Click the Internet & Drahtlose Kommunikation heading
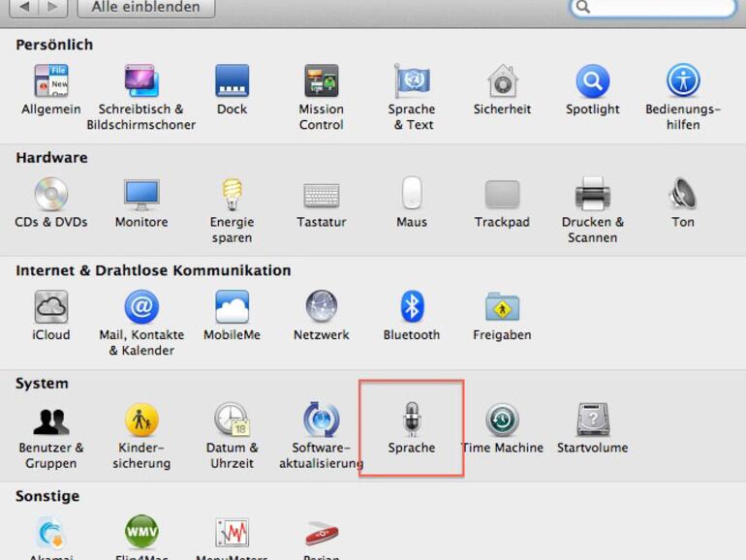Screen dimensions: 746x560 (x=153, y=270)
